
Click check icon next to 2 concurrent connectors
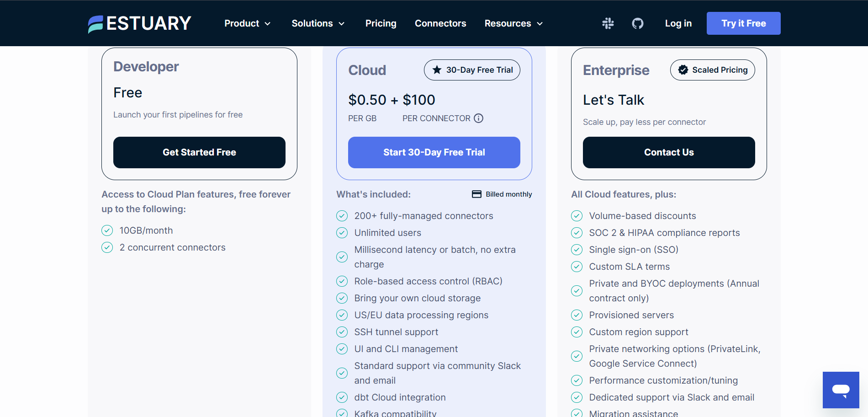pos(107,247)
